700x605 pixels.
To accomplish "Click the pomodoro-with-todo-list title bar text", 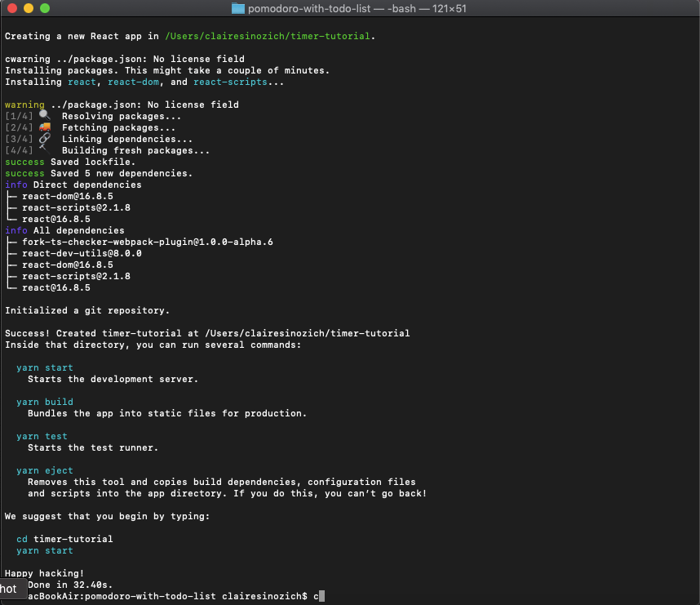I will 310,9.
